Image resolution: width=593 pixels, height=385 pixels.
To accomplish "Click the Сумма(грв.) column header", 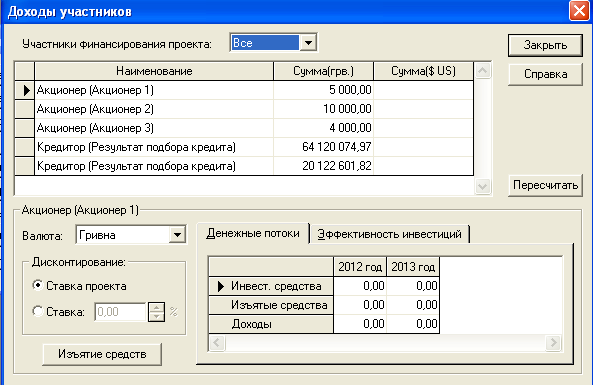I will coord(323,71).
